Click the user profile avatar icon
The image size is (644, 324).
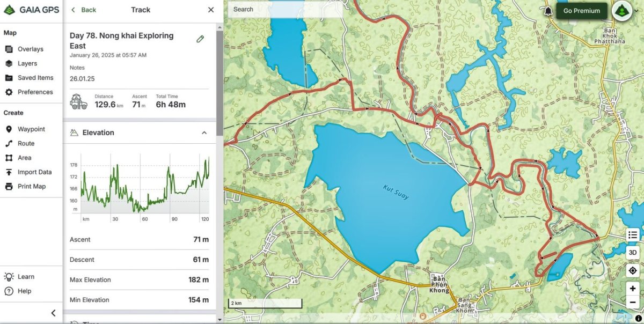point(622,11)
